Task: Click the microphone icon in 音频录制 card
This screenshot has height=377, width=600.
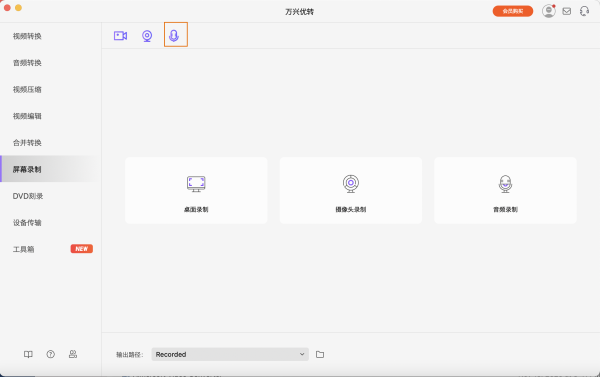Action: click(x=505, y=184)
